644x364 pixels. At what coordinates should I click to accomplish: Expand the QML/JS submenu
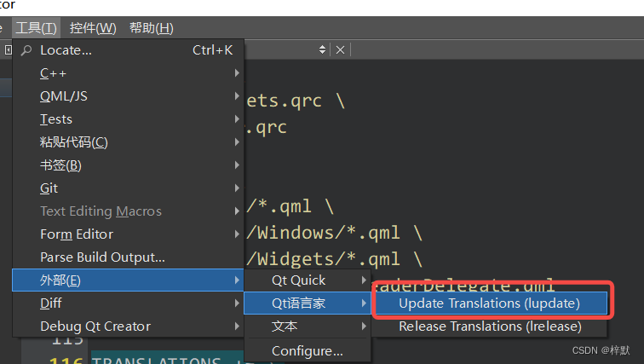click(128, 96)
